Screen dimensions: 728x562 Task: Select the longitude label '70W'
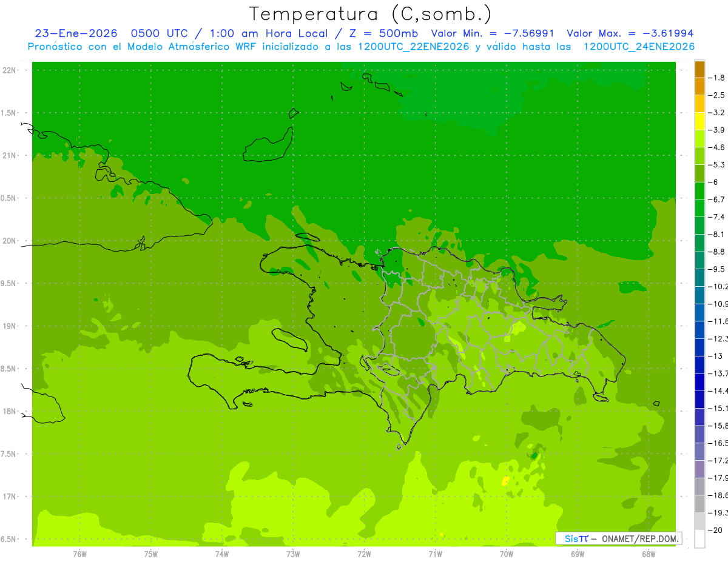point(507,554)
